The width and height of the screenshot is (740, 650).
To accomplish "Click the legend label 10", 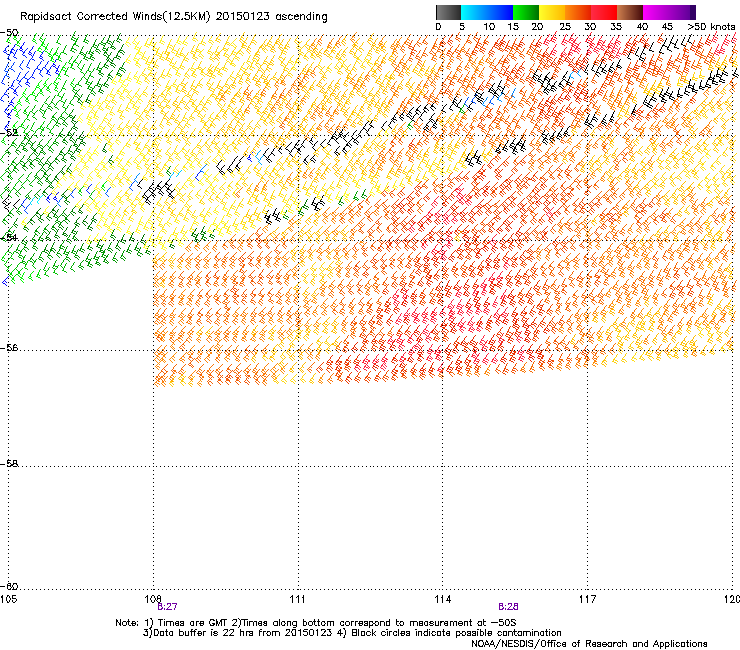I will tap(489, 27).
